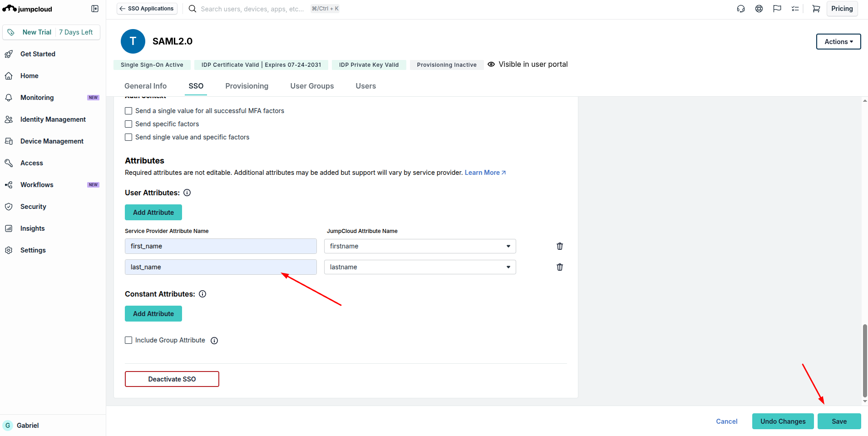
Task: Toggle Visible in user portal eye
Action: pyautogui.click(x=491, y=64)
